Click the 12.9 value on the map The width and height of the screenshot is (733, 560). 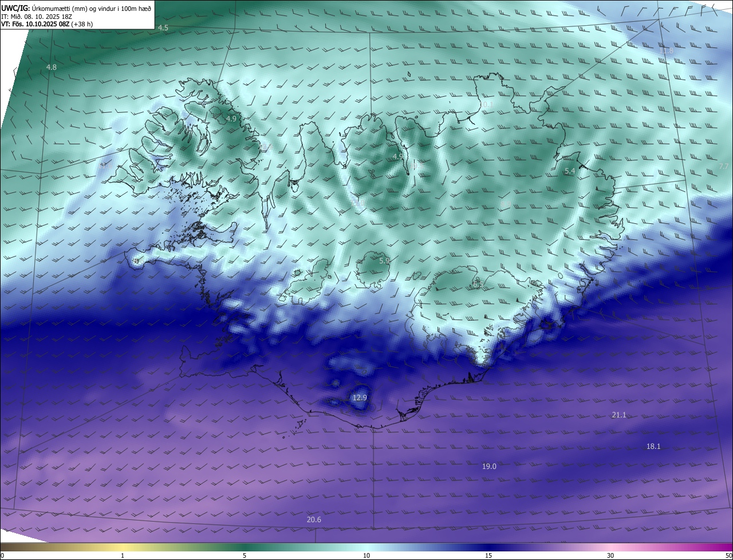tap(360, 398)
